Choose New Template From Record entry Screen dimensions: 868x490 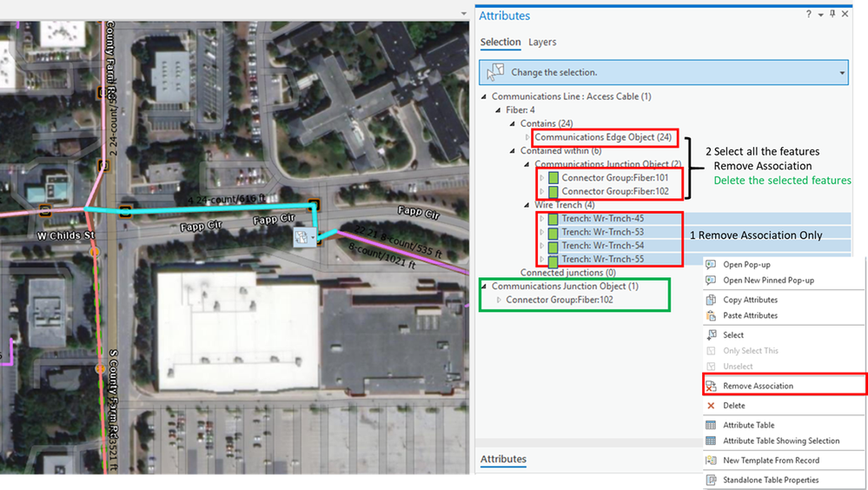(784, 460)
